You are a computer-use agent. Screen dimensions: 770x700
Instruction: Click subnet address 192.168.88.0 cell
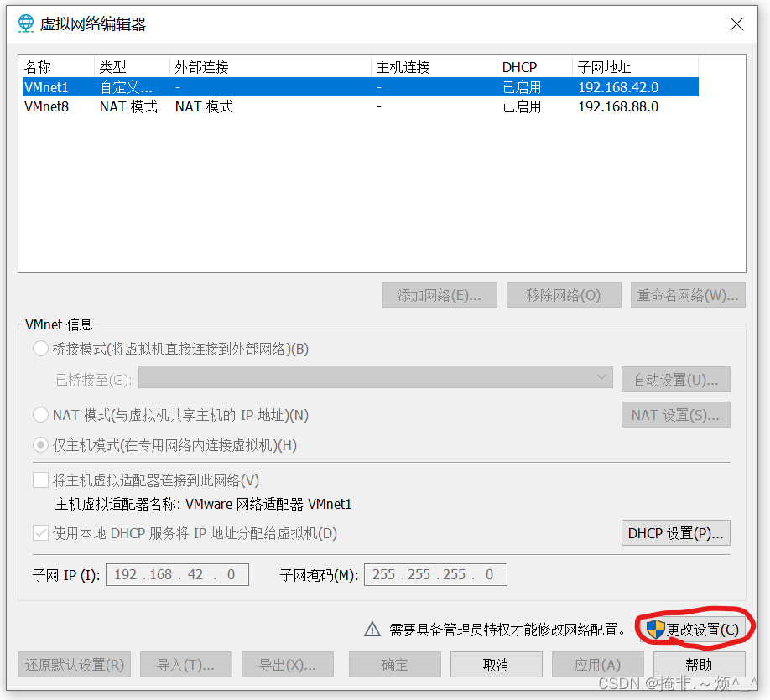click(x=618, y=106)
